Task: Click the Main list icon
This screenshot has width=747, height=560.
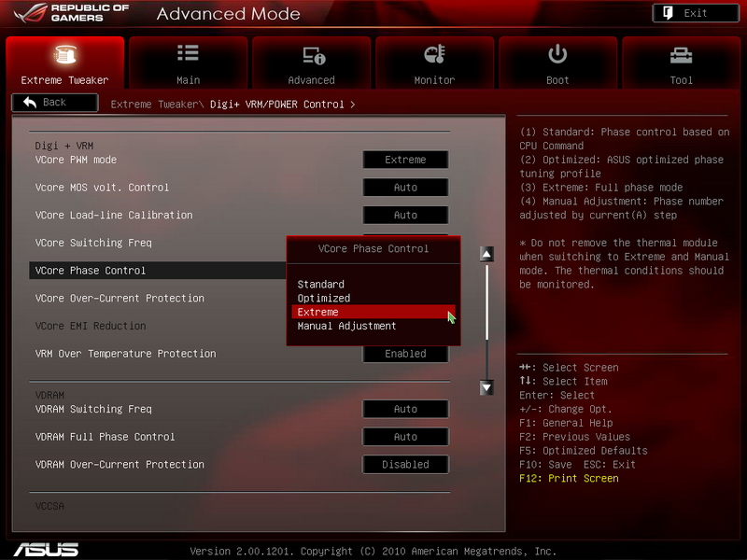Action: [x=189, y=53]
